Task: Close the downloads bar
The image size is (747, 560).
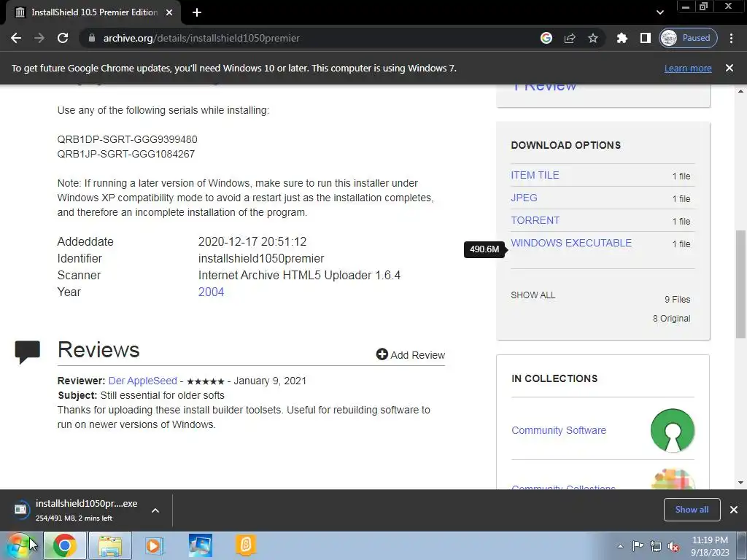Action: coord(734,510)
